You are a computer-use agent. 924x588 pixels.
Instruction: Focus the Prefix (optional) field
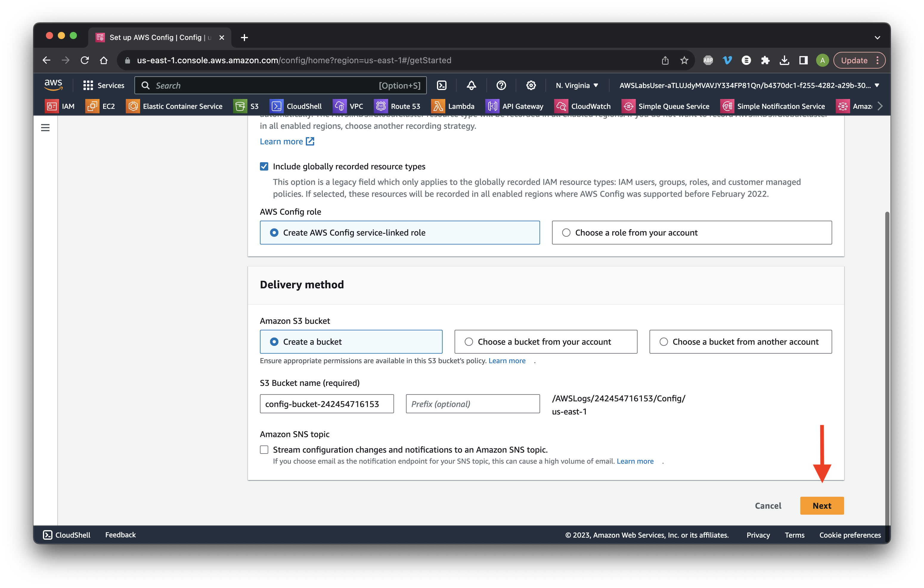[473, 404]
